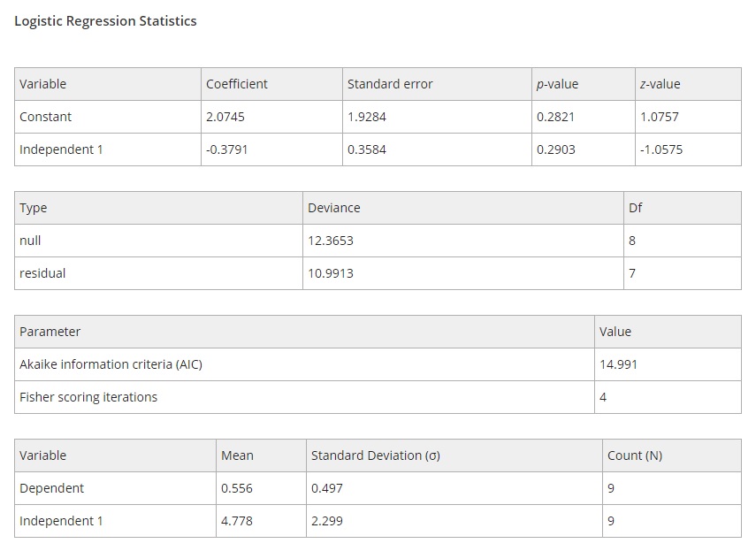Click the Deviance column header
Image resolution: width=756 pixels, height=551 pixels.
pos(332,207)
